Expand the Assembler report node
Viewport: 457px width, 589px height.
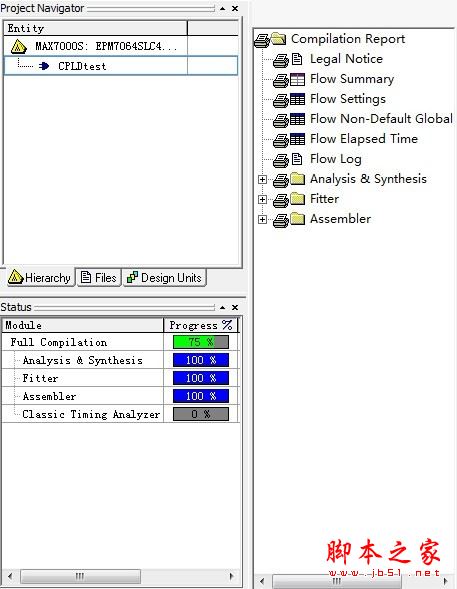pyautogui.click(x=262, y=219)
